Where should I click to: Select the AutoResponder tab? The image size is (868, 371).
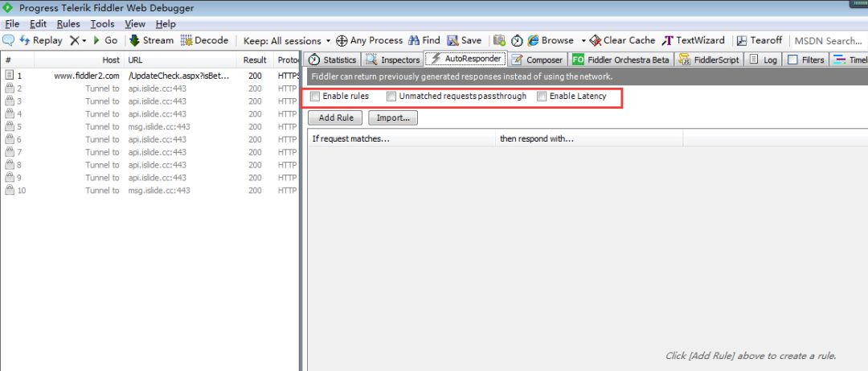tap(465, 58)
